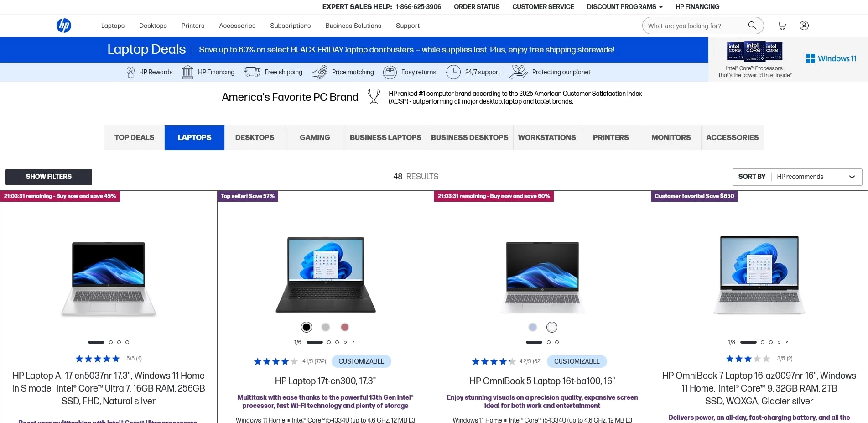The height and width of the screenshot is (423, 868).
Task: Choose white color for OmniBook 5
Action: coord(552,327)
